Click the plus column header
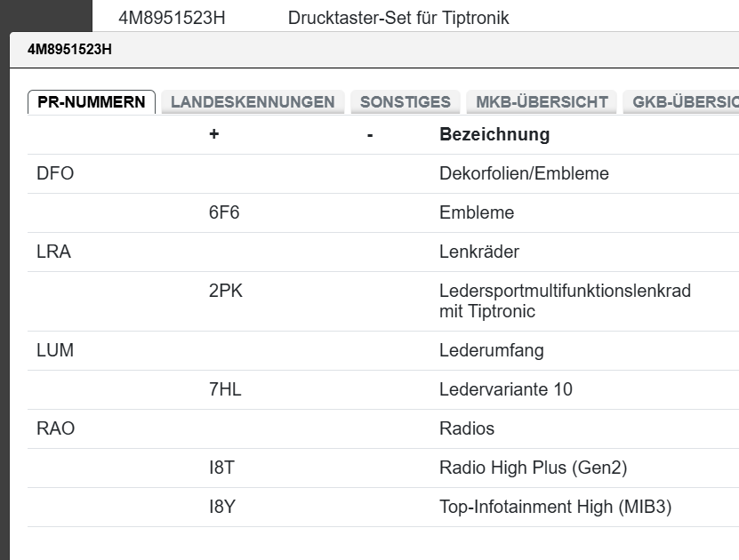 213,135
